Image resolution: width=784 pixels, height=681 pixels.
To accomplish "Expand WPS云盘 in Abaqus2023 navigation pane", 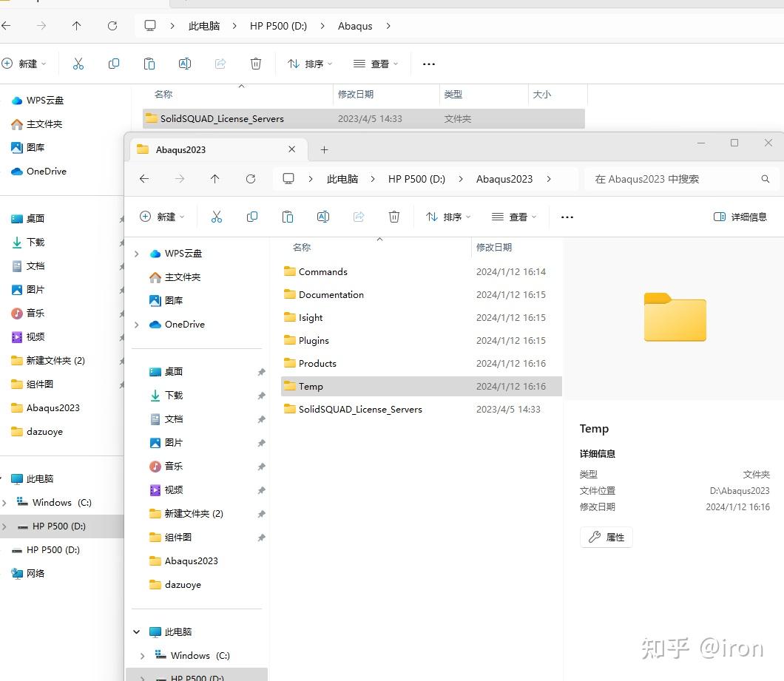I will [137, 254].
